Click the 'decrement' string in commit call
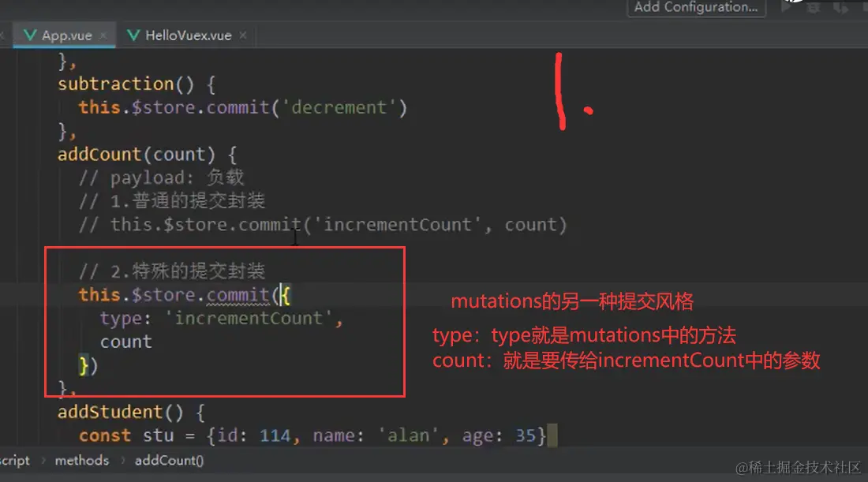 pyautogui.click(x=339, y=107)
